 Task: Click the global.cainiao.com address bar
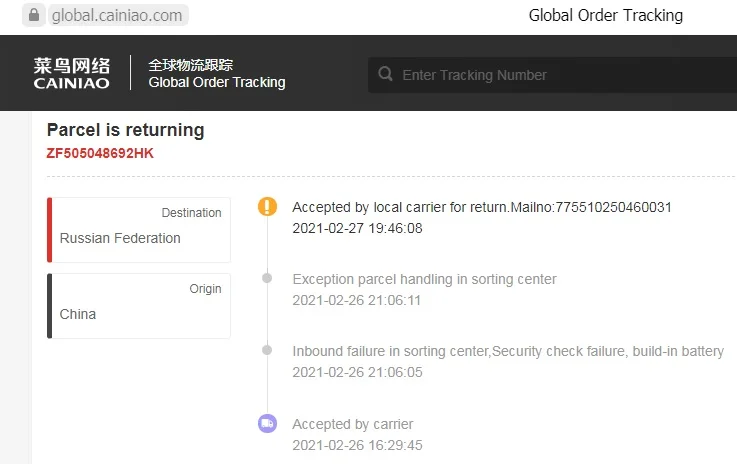120,15
